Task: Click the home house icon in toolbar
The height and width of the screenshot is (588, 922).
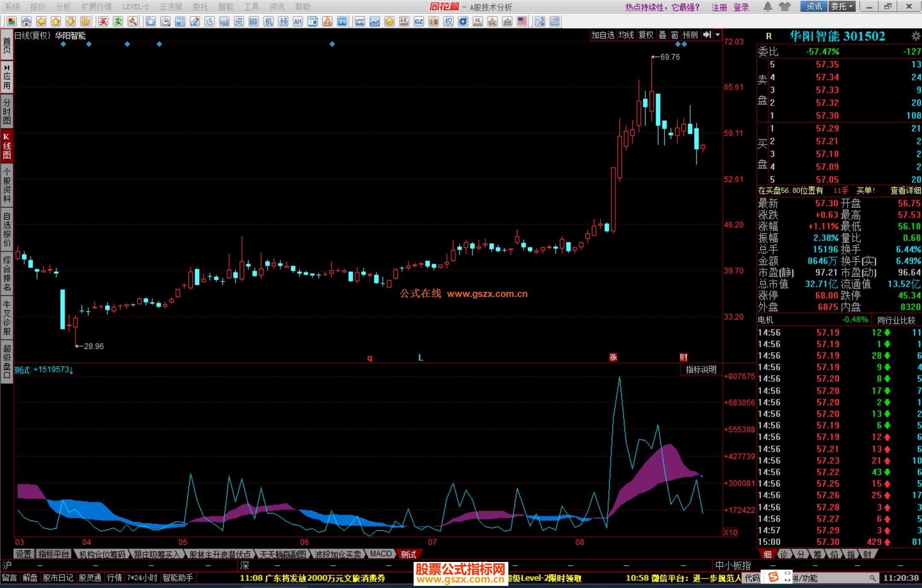Action: point(26,22)
